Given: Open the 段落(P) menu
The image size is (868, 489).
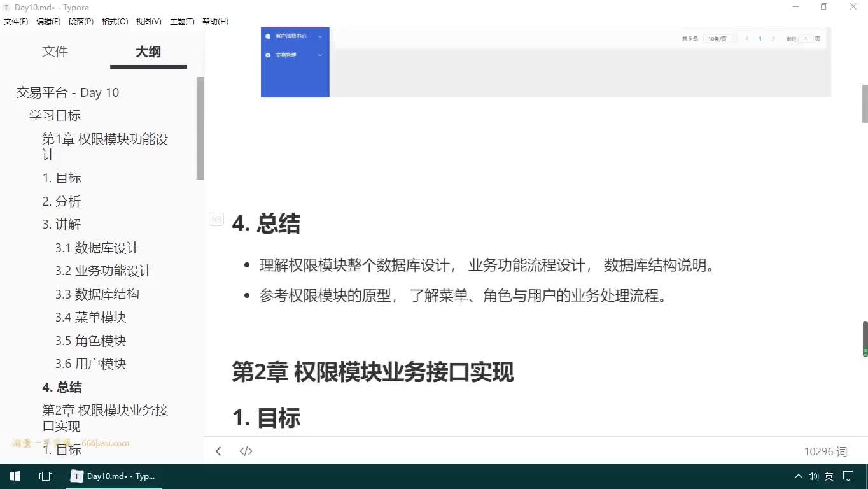Looking at the screenshot, I should click(x=81, y=21).
